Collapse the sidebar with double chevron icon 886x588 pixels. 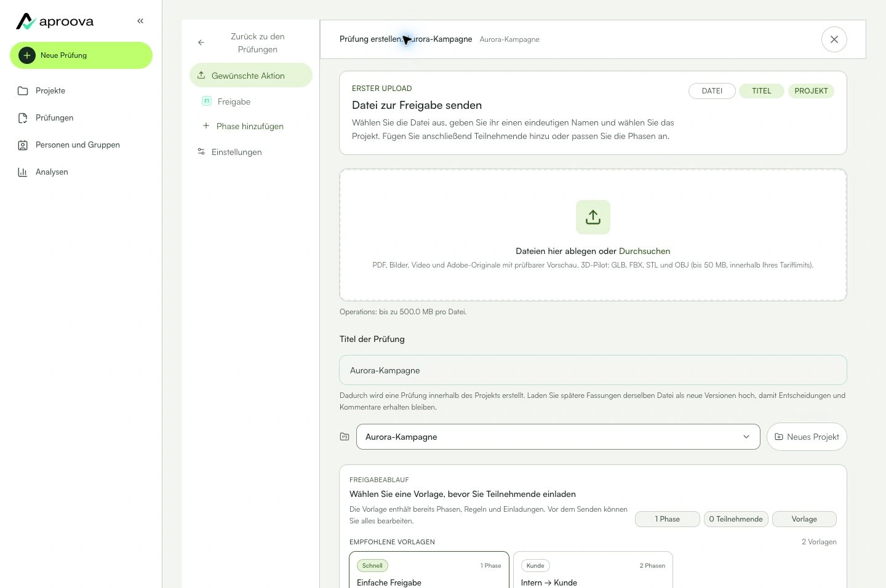coord(140,21)
